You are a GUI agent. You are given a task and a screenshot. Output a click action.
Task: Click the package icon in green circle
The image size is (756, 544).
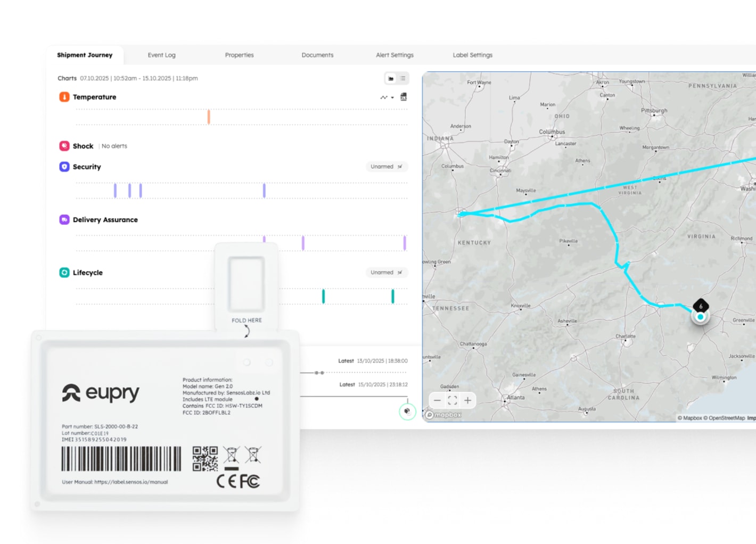click(407, 411)
